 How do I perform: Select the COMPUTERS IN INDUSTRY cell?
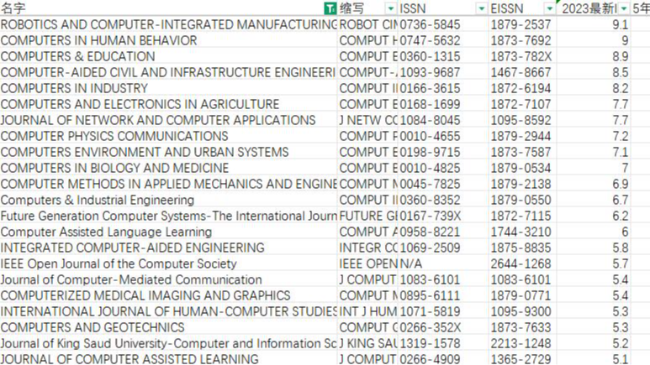tap(168, 88)
